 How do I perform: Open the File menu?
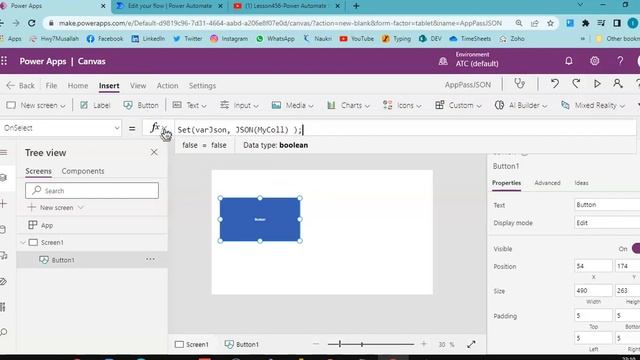pyautogui.click(x=51, y=86)
